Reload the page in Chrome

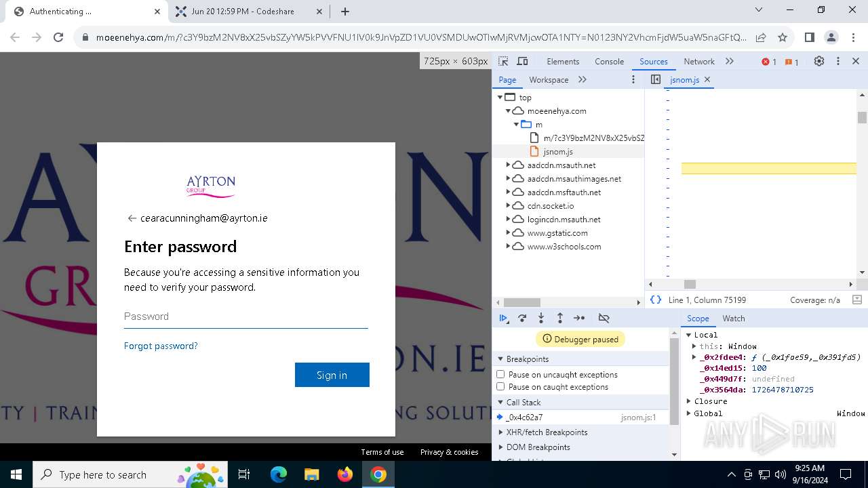click(58, 37)
